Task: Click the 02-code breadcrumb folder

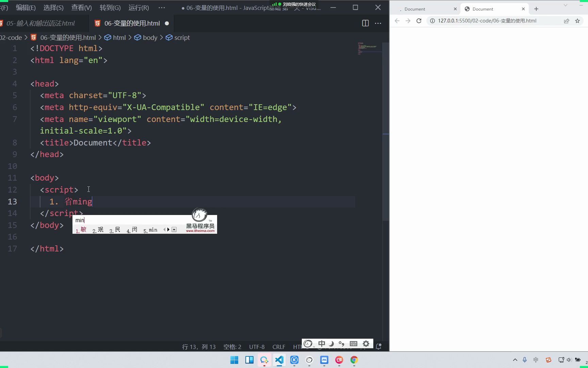Action: 11,37
